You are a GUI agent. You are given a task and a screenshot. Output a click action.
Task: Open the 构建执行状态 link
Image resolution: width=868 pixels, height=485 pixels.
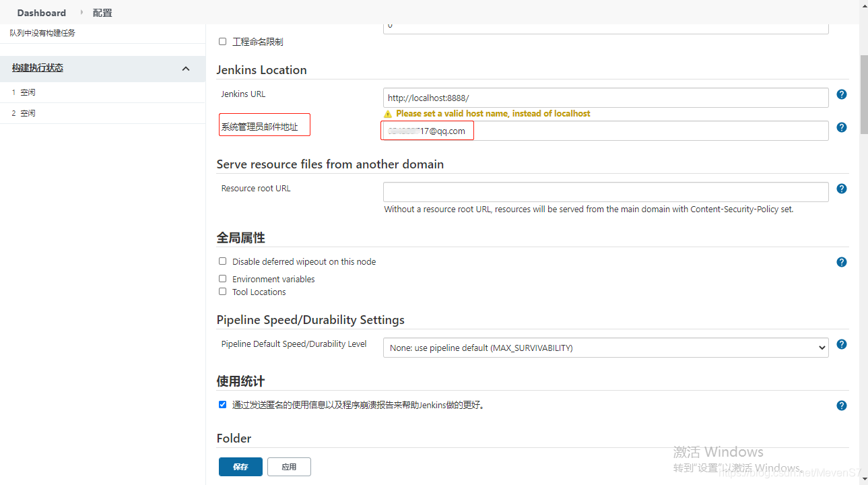pyautogui.click(x=38, y=68)
